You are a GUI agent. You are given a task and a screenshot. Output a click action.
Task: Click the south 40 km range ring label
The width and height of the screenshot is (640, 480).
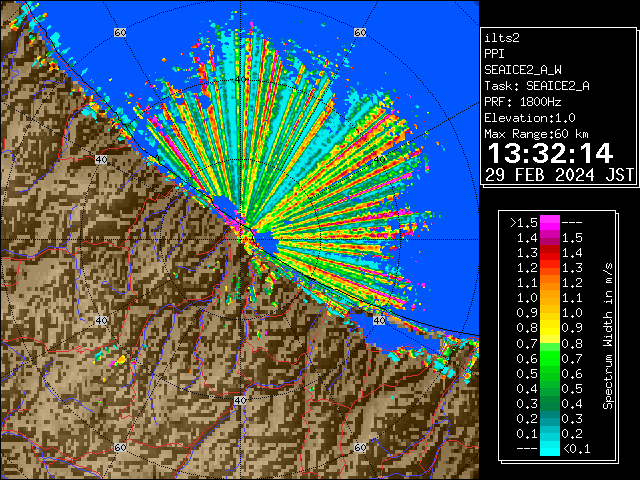pos(240,400)
